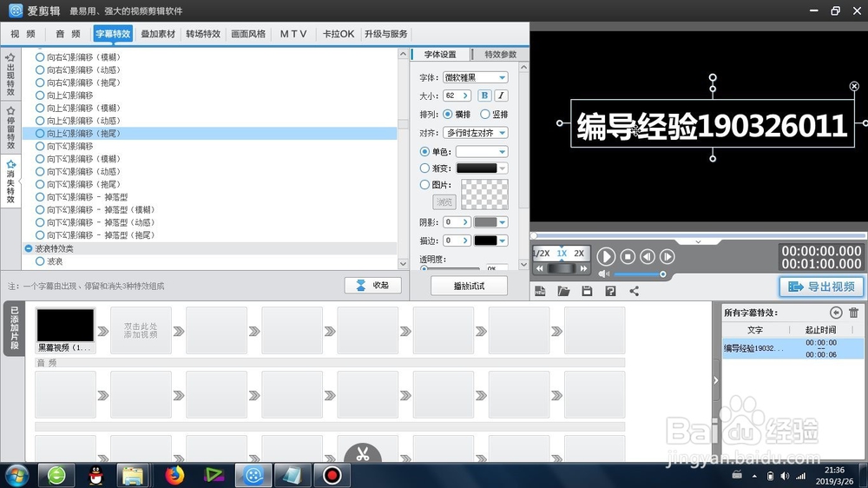The height and width of the screenshot is (488, 868).
Task: Switch to 特效参数 settings tab
Action: (501, 55)
